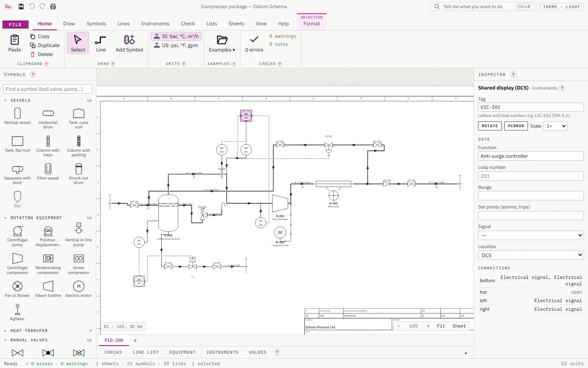Screen dimensions: 588x368
Task: Toggle the Select tool
Action: pyautogui.click(x=78, y=43)
